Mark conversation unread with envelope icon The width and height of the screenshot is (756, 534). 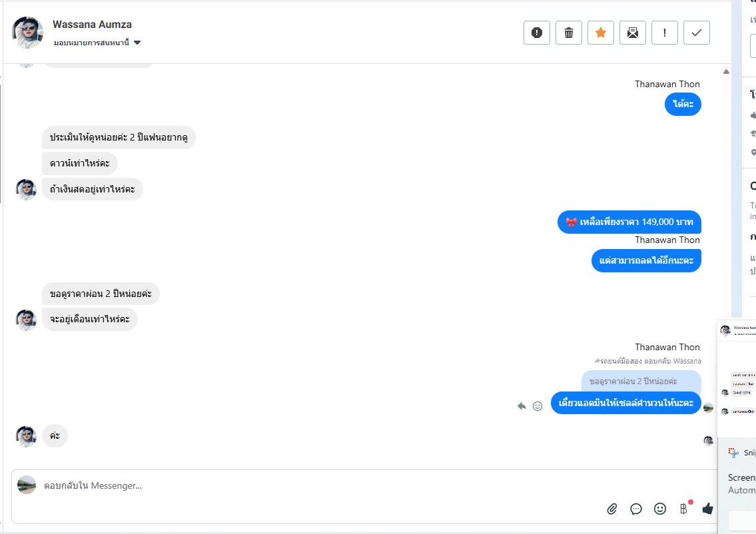[633, 33]
